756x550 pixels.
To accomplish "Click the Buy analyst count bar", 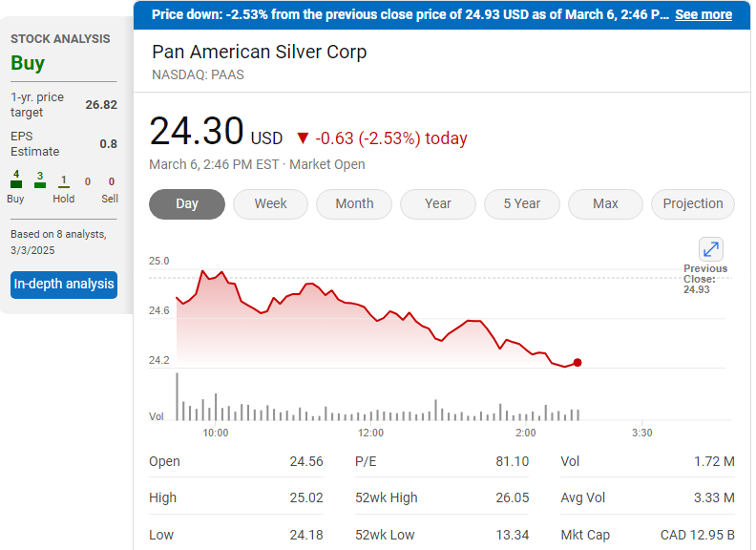I will coord(15,182).
